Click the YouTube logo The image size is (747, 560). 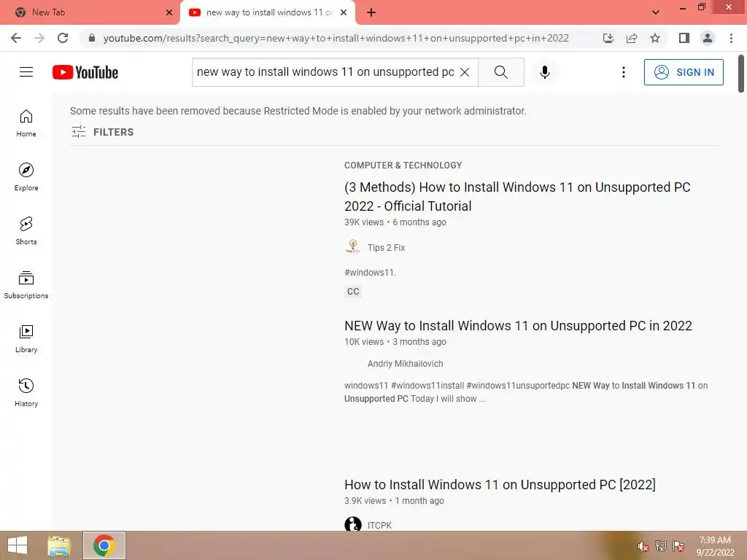click(x=85, y=72)
